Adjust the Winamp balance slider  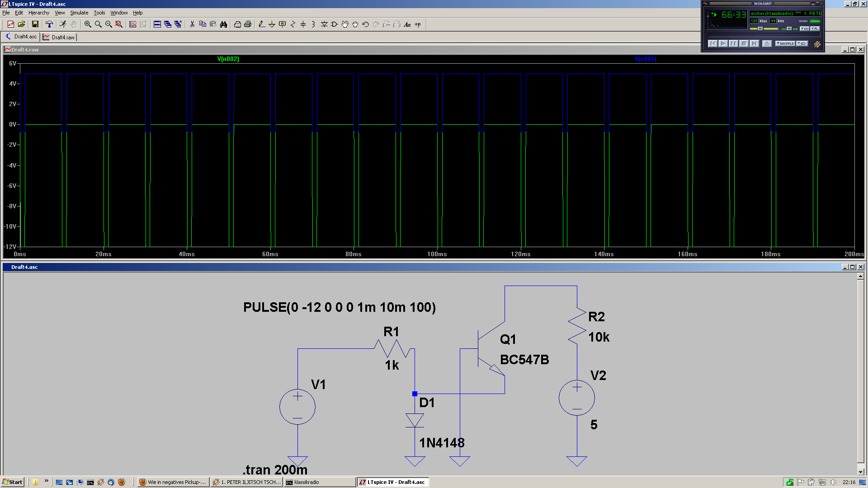pos(789,28)
